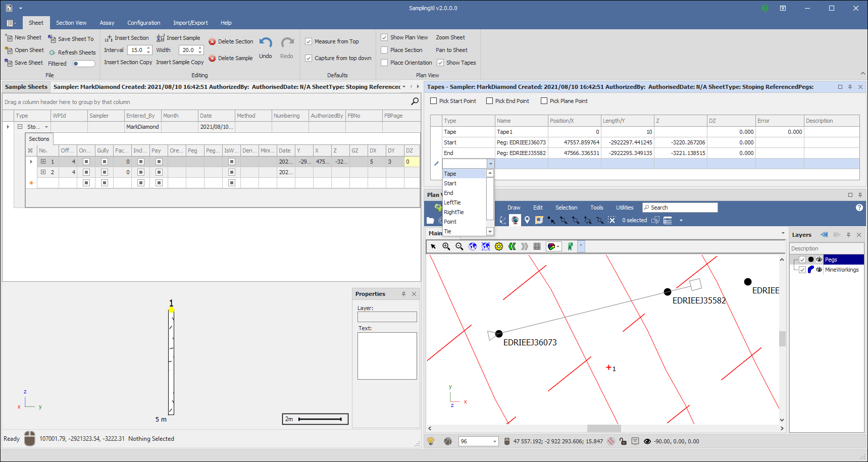Choose LeftTie from the Type dropdown list
This screenshot has height=462, width=868.
(x=452, y=202)
